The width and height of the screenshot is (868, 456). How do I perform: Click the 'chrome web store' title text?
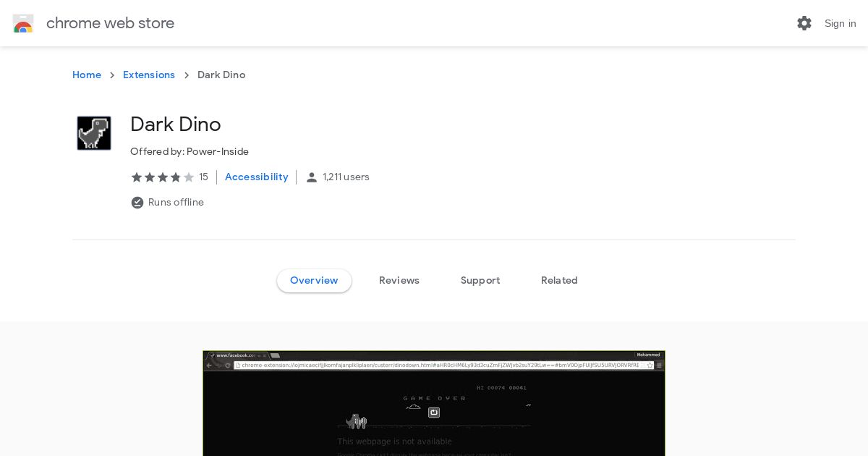(110, 23)
